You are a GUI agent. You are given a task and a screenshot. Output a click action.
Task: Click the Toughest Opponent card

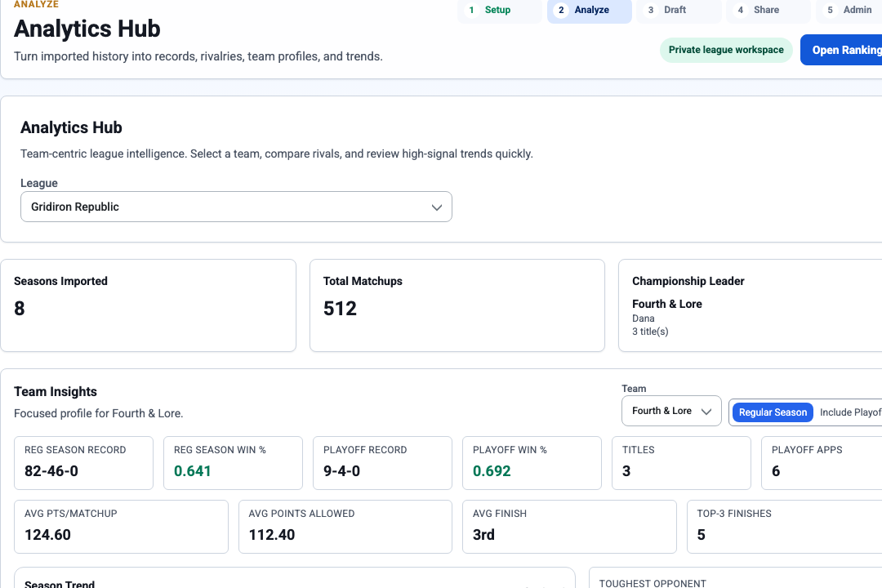point(735,578)
